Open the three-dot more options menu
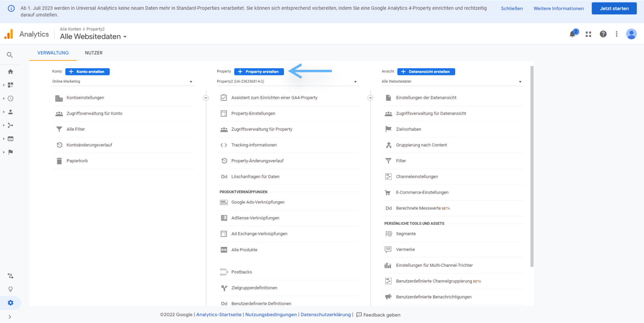Image resolution: width=644 pixels, height=323 pixels. coord(617,34)
